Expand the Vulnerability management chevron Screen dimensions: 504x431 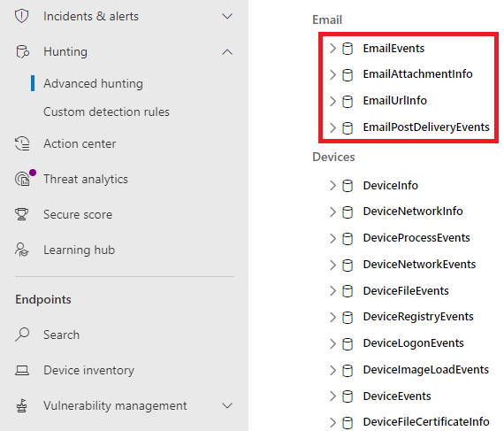(227, 405)
